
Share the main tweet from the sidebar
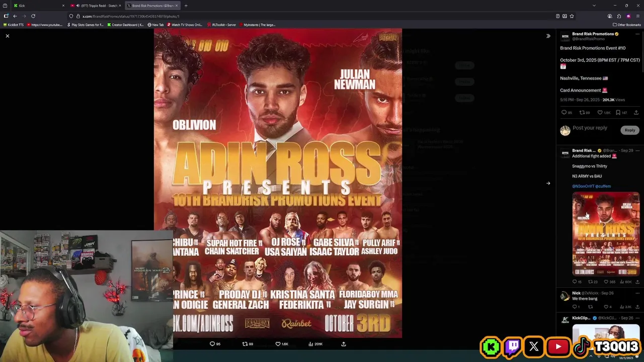point(636,113)
